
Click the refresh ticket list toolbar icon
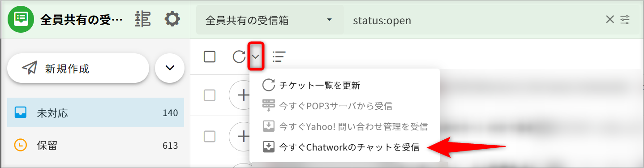[239, 56]
